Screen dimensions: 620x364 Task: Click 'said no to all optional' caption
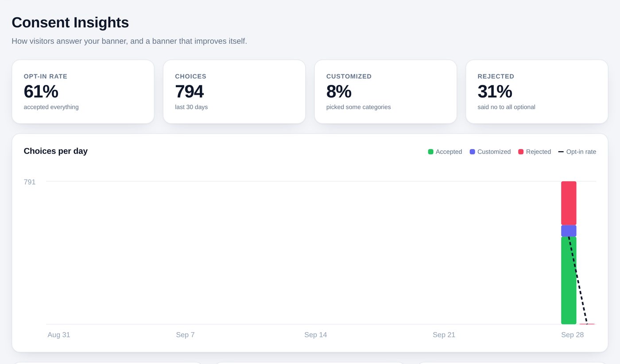click(507, 107)
